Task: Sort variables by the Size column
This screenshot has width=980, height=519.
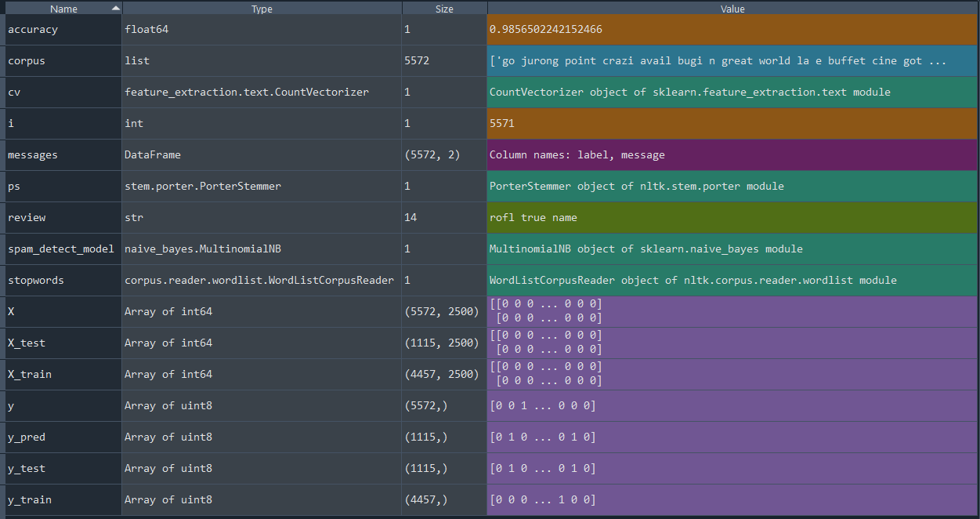Action: coord(444,9)
